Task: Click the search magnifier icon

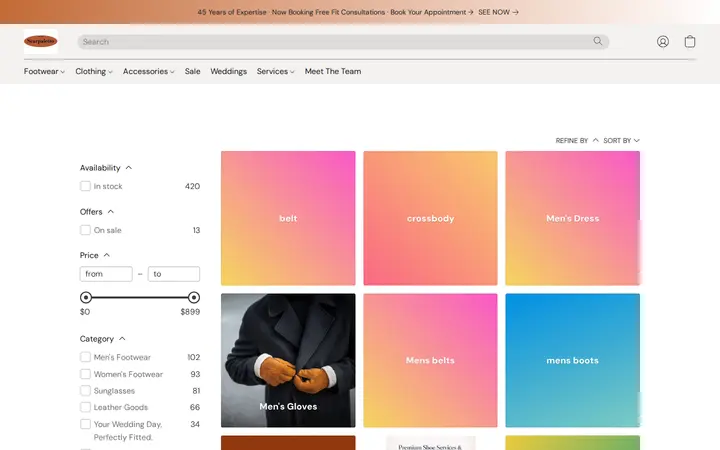Action: (x=597, y=41)
